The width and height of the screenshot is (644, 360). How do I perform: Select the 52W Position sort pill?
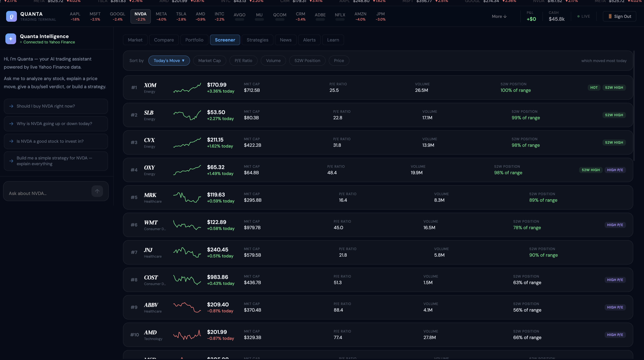point(307,61)
